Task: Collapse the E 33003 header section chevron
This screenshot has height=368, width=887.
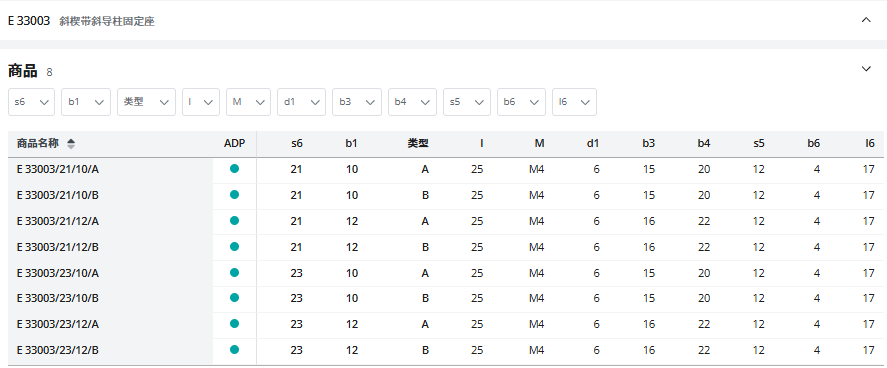Action: pyautogui.click(x=866, y=20)
